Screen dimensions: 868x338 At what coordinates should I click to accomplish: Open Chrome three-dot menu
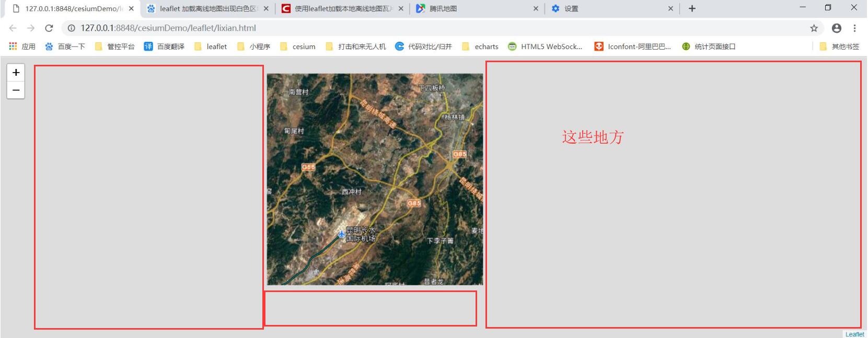[x=855, y=28]
